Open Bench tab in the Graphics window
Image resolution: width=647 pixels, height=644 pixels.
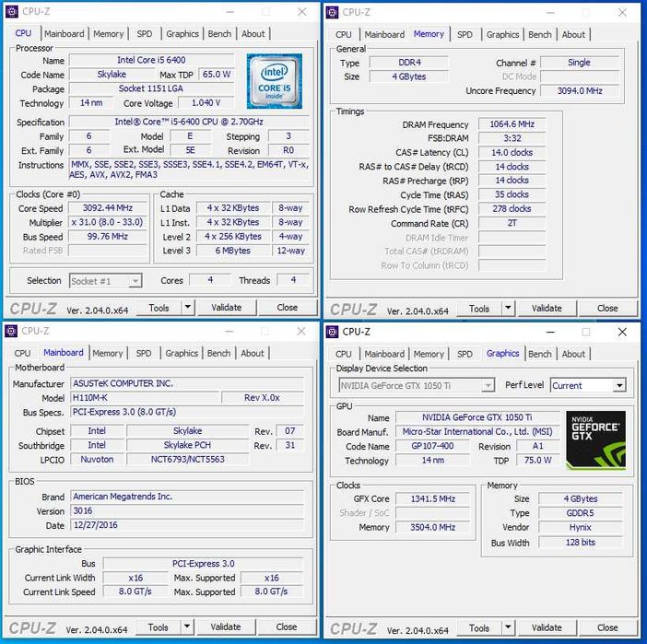click(540, 355)
